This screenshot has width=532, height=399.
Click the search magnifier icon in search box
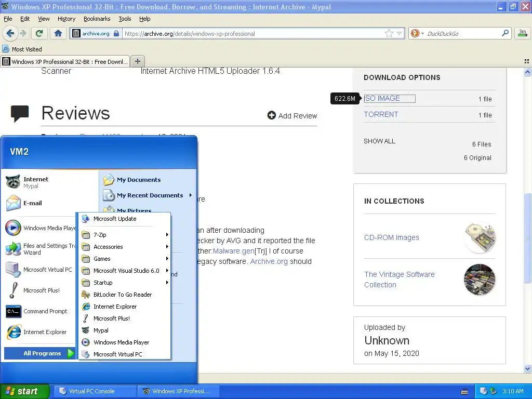(505, 33)
